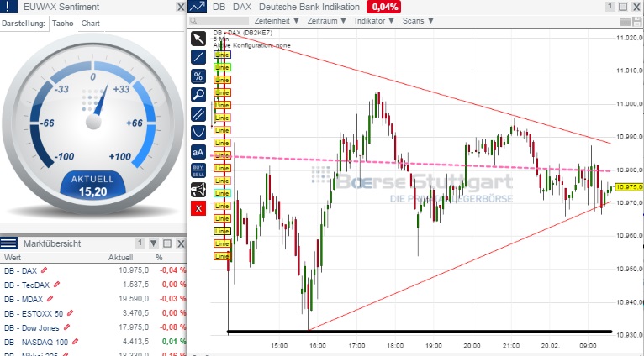Viewport: 644px width, 356px height.
Task: Click the pencil icon next to DB - ESTOXX 50
Action: pos(70,313)
